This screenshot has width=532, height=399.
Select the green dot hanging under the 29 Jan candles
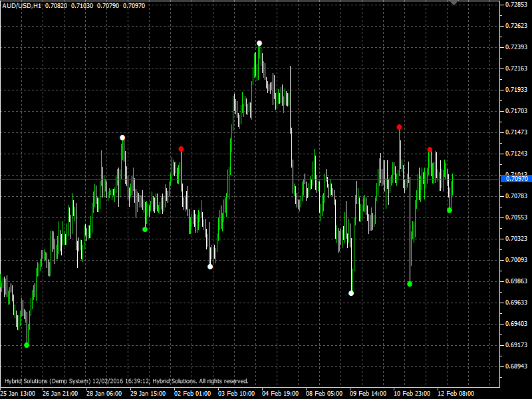tap(145, 229)
